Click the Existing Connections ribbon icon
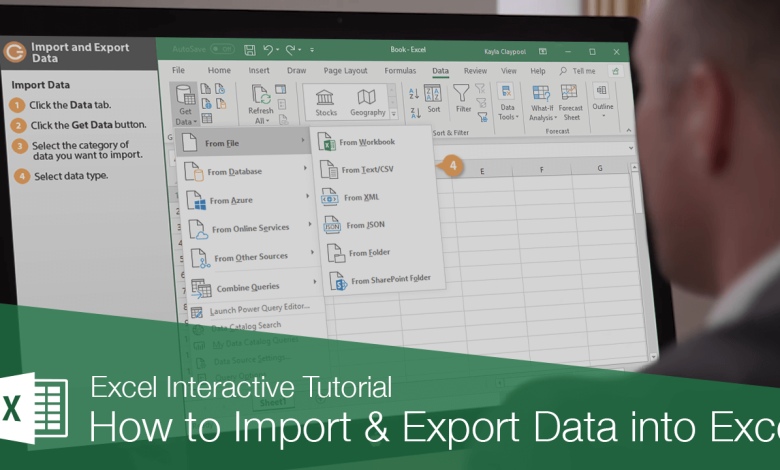This screenshot has height=470, width=780. click(x=221, y=103)
